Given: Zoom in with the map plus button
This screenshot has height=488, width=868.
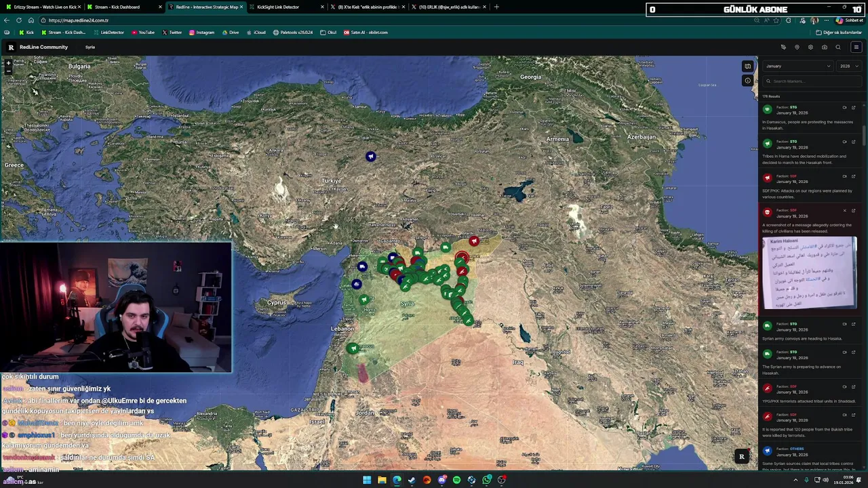Looking at the screenshot, I should click(x=8, y=62).
